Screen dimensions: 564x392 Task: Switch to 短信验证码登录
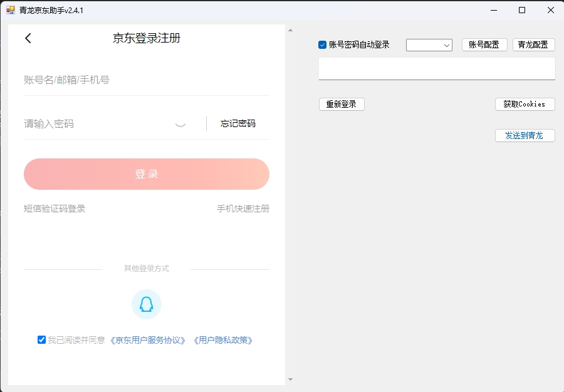[55, 209]
